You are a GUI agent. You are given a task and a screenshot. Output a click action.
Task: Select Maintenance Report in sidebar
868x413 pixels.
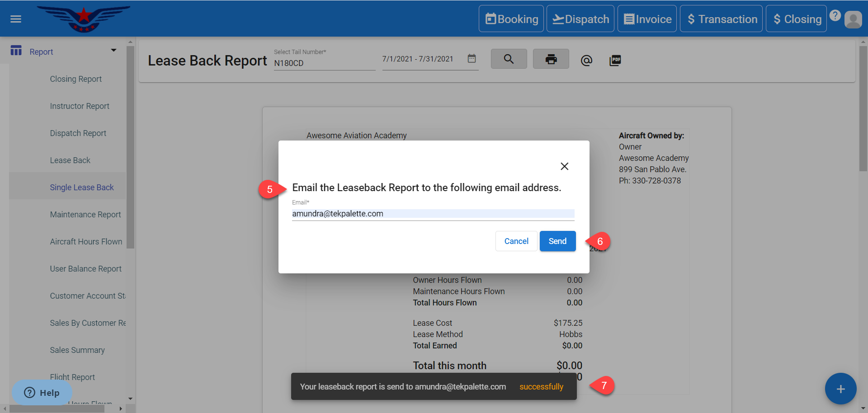[x=85, y=215]
